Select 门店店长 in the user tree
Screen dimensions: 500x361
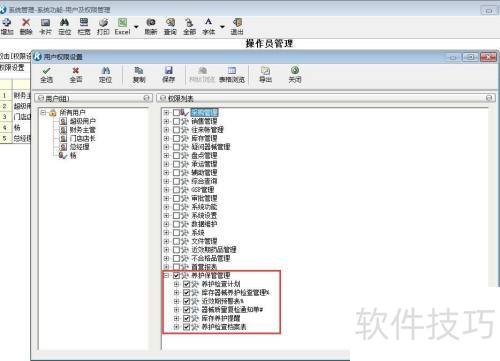82,138
